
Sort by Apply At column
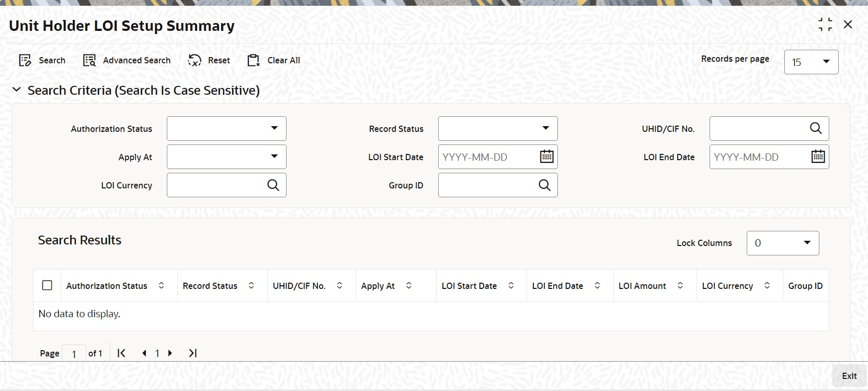tap(409, 285)
